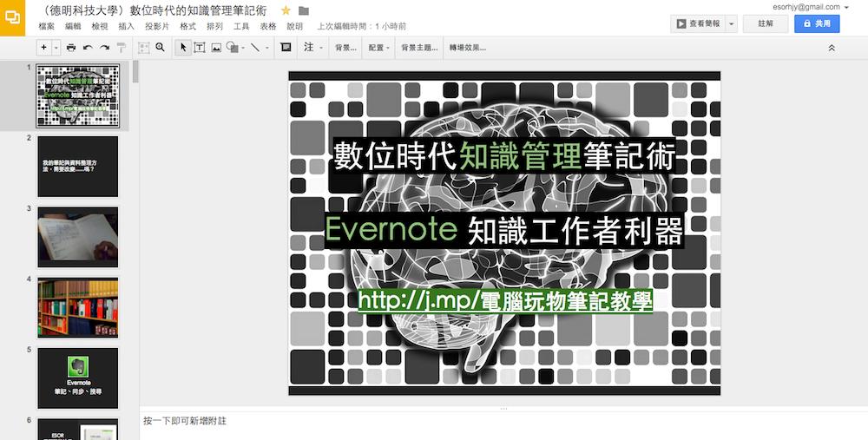Screen dimensions: 868x440
Task: Click the 背景主題... button
Action: pos(419,48)
